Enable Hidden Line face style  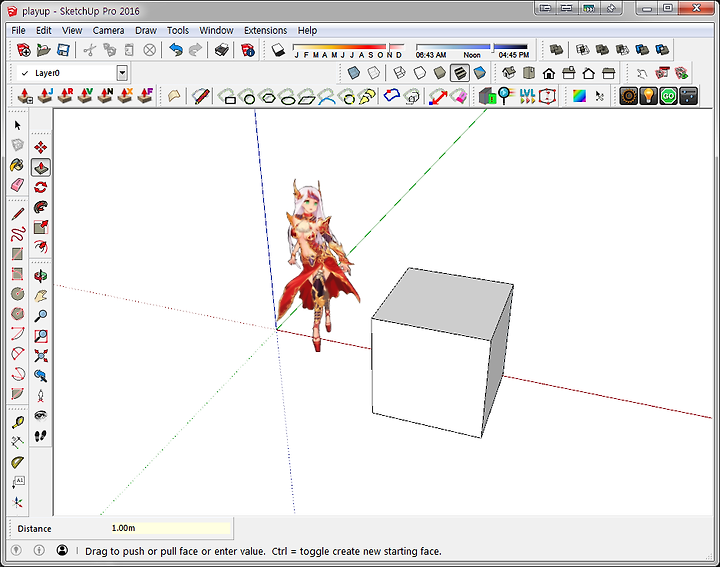tap(420, 73)
